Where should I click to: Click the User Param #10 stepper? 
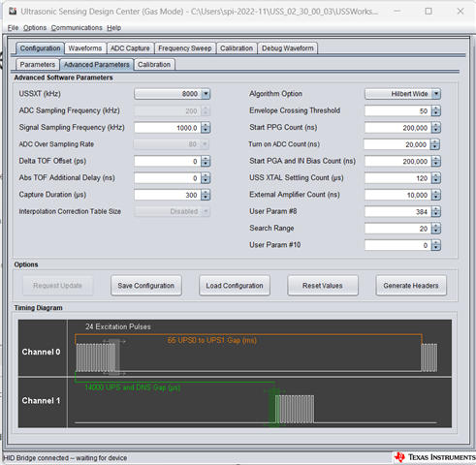pos(436,245)
